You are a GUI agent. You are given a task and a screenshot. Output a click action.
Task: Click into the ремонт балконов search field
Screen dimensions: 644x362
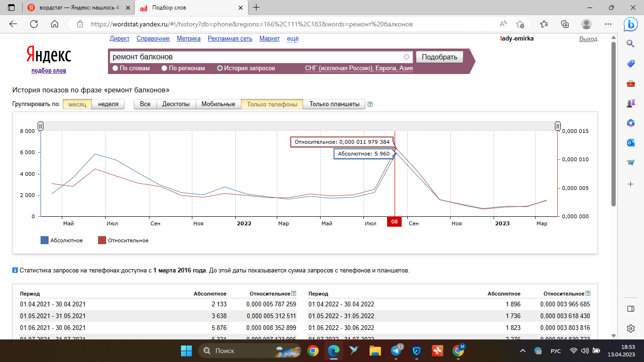[255, 57]
